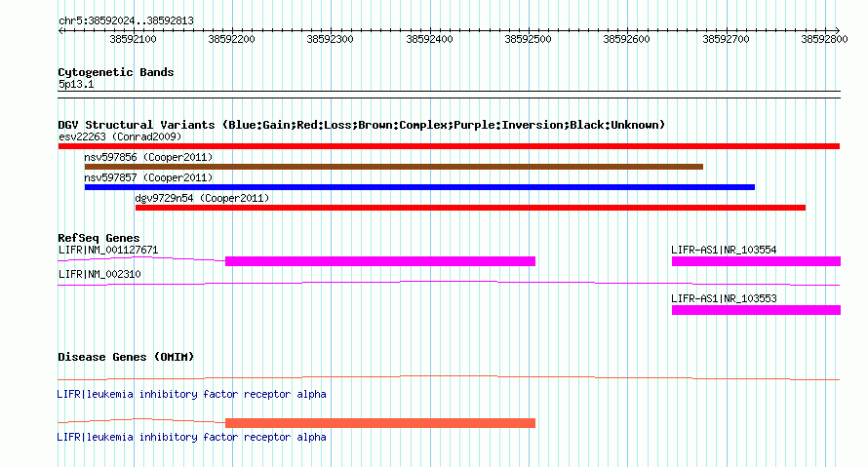Click ruler position 38592300
The width and height of the screenshot is (868, 467).
tap(330, 39)
